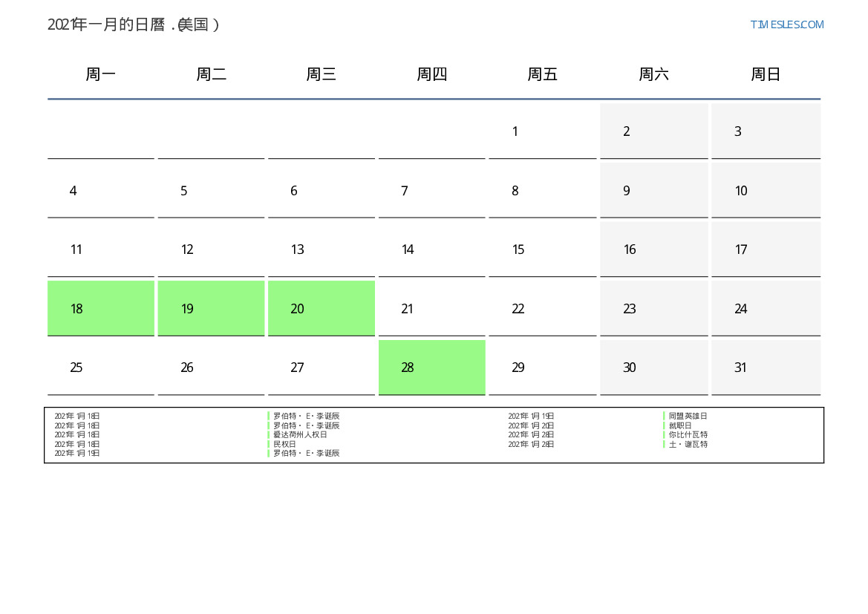The height and width of the screenshot is (614, 868).
Task: Select the 你比什瓦特 holiday entry
Action: pos(688,435)
